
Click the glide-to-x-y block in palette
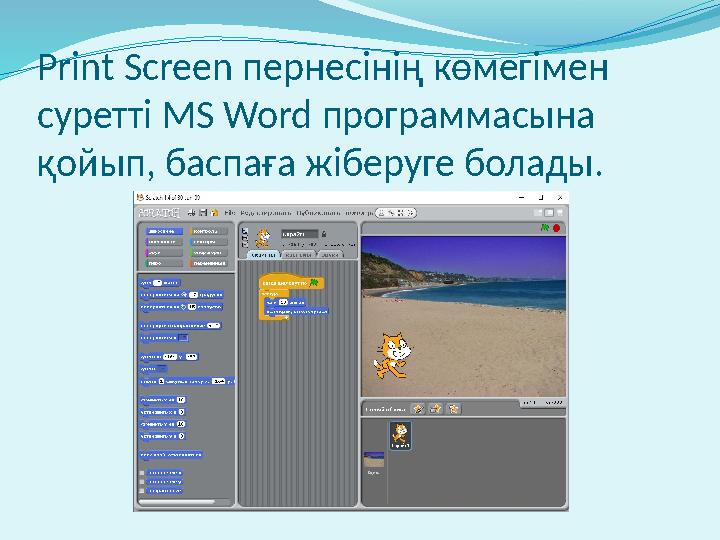[x=187, y=382]
